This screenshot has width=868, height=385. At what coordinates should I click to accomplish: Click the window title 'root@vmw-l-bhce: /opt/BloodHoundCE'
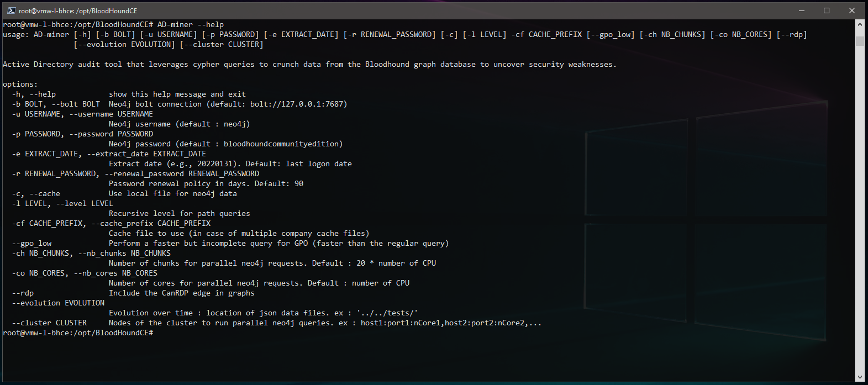(x=78, y=10)
